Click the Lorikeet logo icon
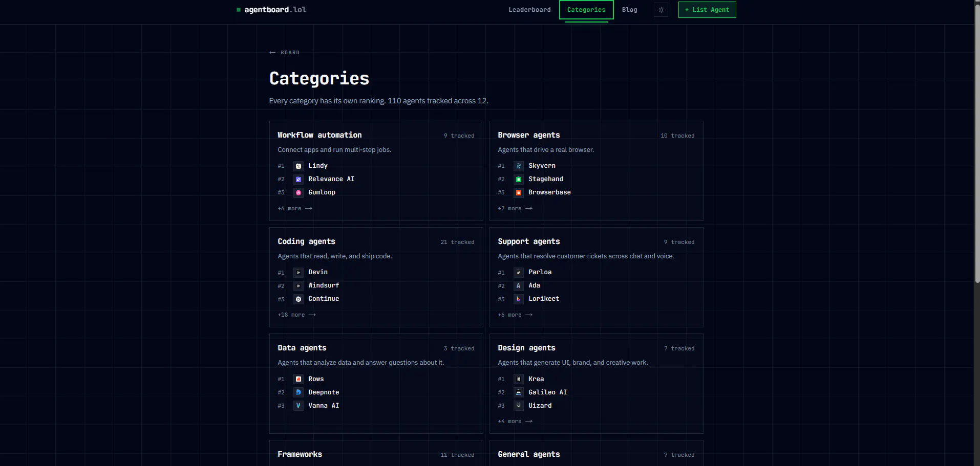The image size is (980, 466). click(x=519, y=299)
